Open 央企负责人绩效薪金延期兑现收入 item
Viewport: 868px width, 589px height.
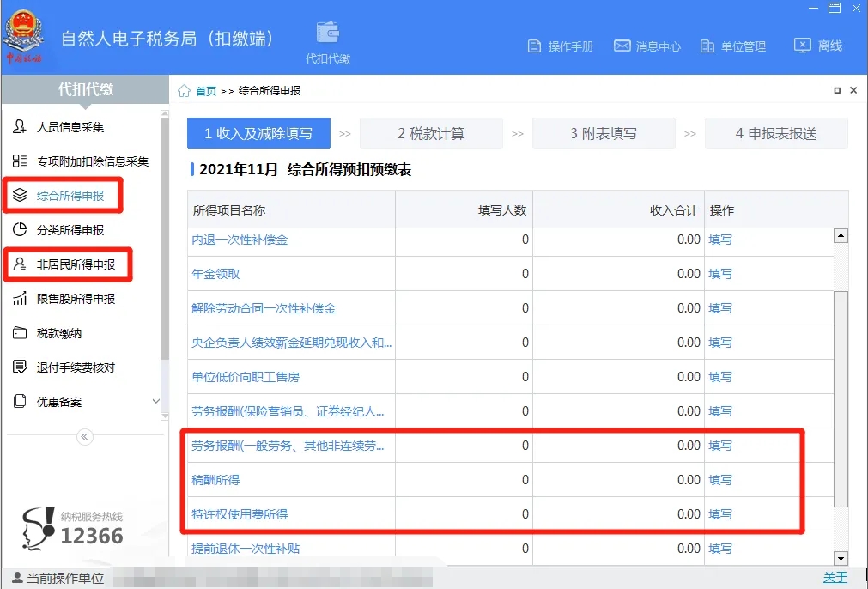click(292, 343)
